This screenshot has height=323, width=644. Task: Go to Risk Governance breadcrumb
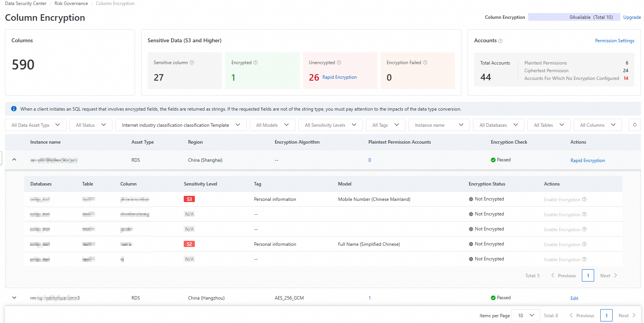click(x=71, y=3)
